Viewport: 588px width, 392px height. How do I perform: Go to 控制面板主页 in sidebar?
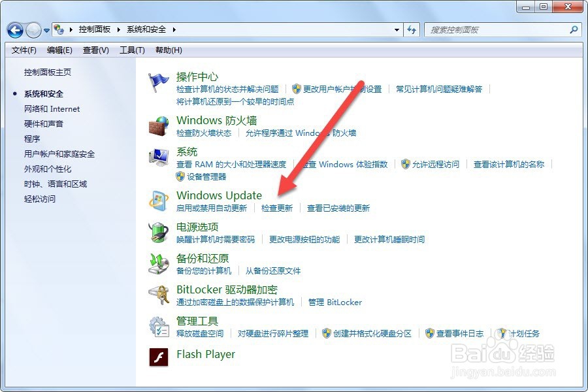48,73
